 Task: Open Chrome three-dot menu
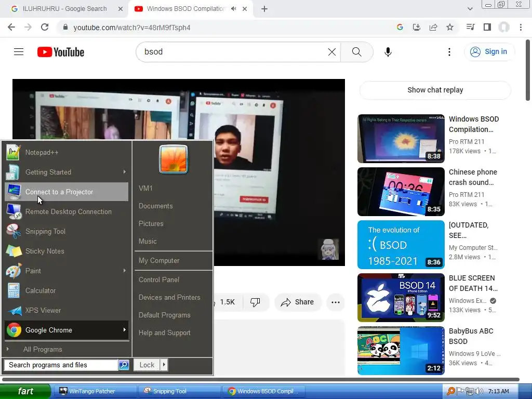click(521, 27)
